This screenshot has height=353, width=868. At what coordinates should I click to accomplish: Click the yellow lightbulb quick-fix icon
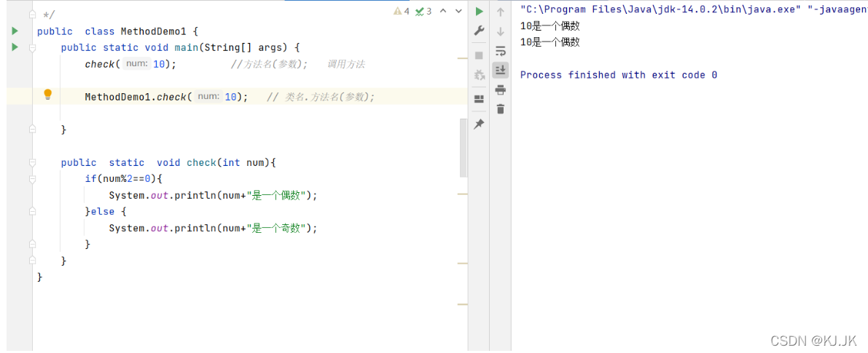click(47, 94)
